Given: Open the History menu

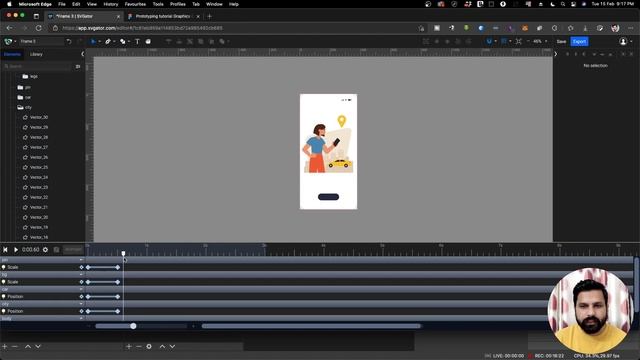Looking at the screenshot, I should [x=111, y=4].
